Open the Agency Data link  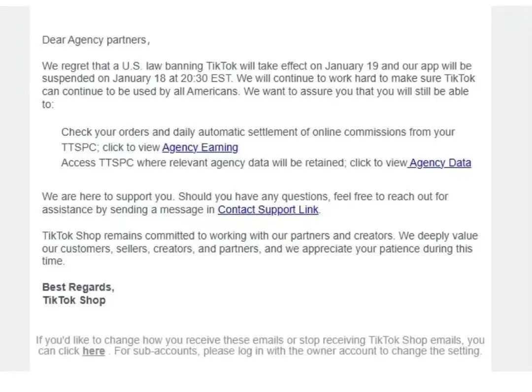440,163
